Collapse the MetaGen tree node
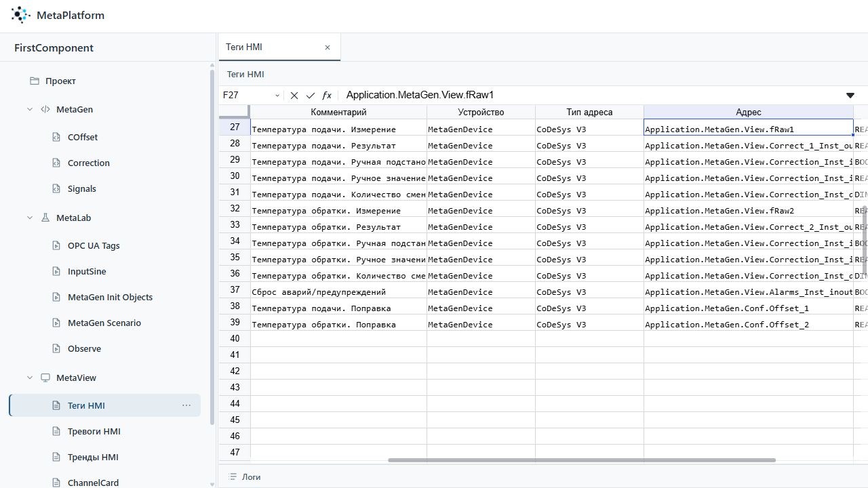The height and width of the screenshot is (488, 868). coord(30,109)
